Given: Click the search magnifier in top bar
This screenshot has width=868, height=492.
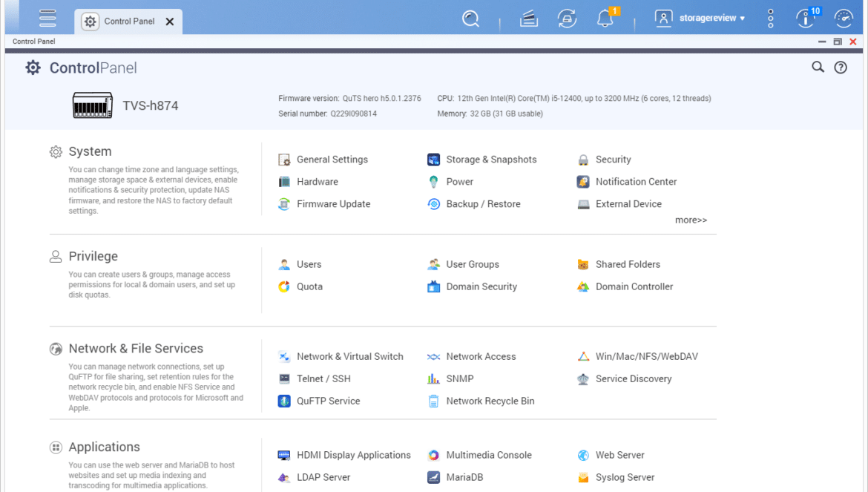Looking at the screenshot, I should coord(470,19).
